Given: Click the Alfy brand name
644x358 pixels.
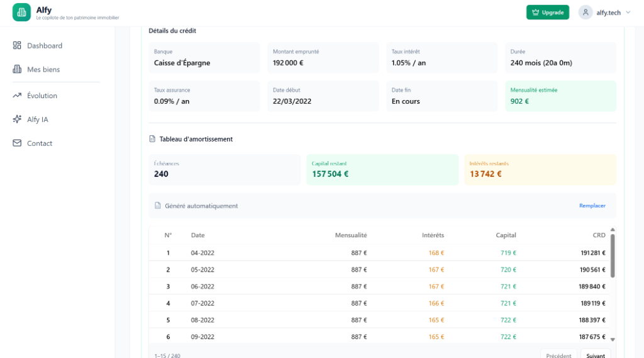Looking at the screenshot, I should (x=44, y=10).
